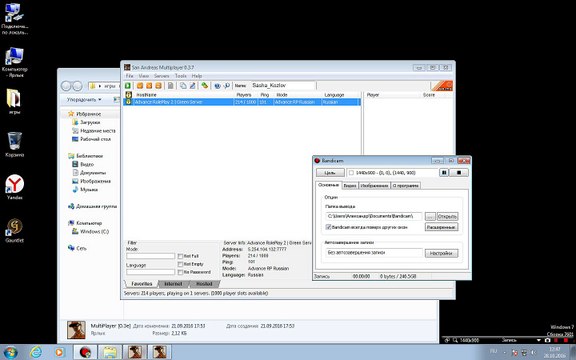Click the copy server info icon in SA-MP toolbar
Screen dimensions: 576x360
point(183,86)
